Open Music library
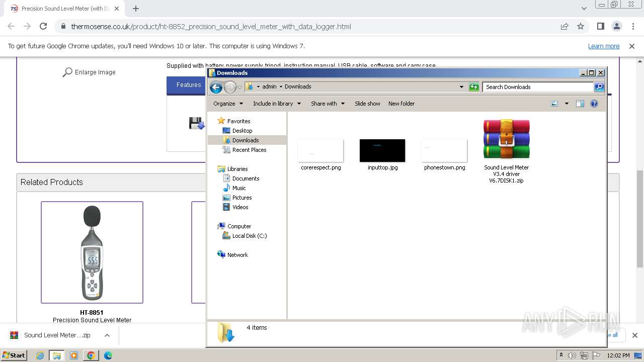The image size is (644, 362). tap(239, 188)
